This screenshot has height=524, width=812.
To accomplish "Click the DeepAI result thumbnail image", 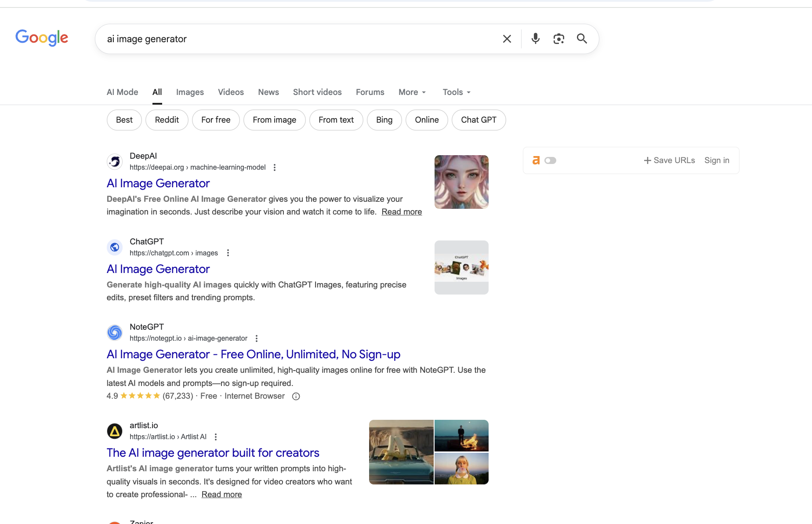I will coord(461,181).
